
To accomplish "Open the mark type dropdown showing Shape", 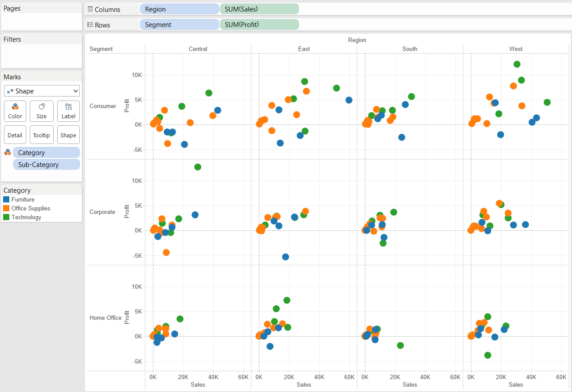I will 42,91.
